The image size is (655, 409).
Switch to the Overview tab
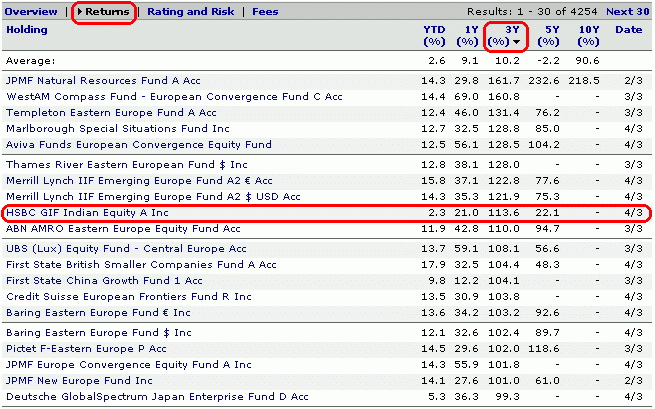tap(31, 12)
